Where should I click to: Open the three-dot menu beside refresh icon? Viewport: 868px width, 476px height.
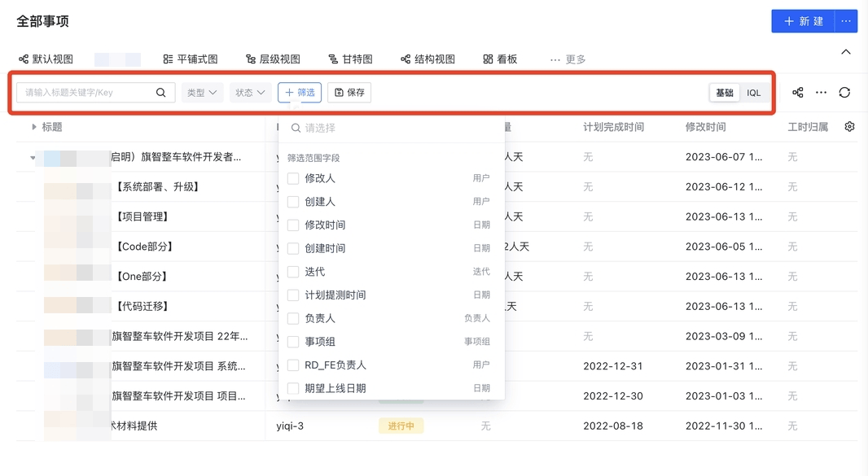(821, 93)
